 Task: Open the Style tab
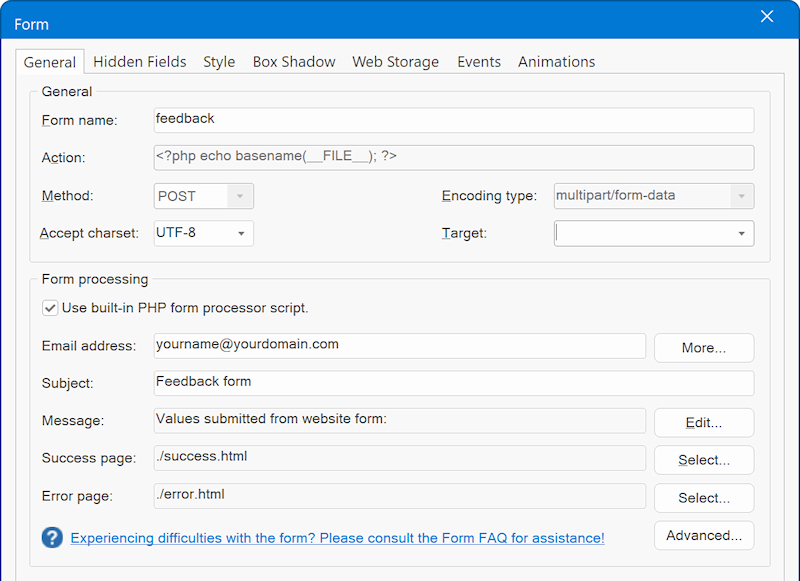pyautogui.click(x=219, y=62)
